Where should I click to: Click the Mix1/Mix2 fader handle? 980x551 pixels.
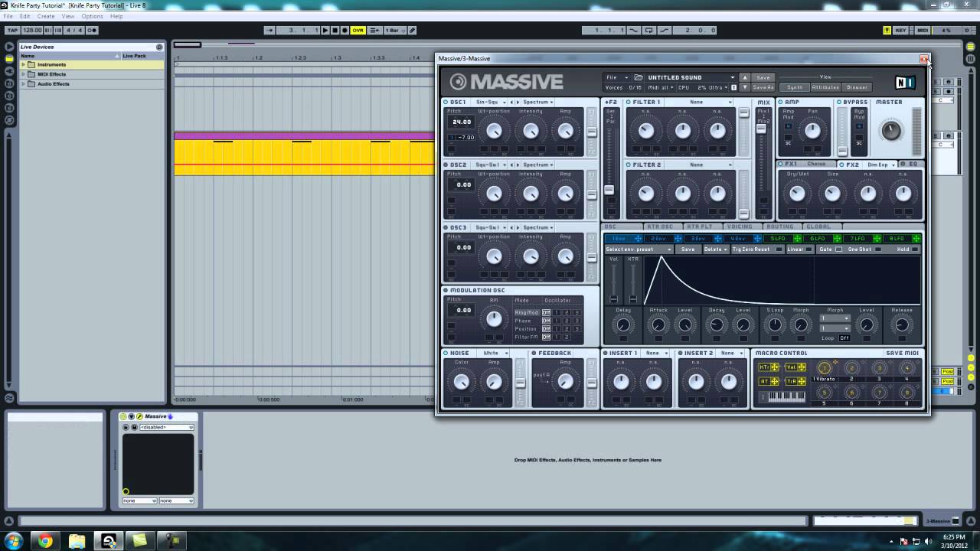pos(761,129)
